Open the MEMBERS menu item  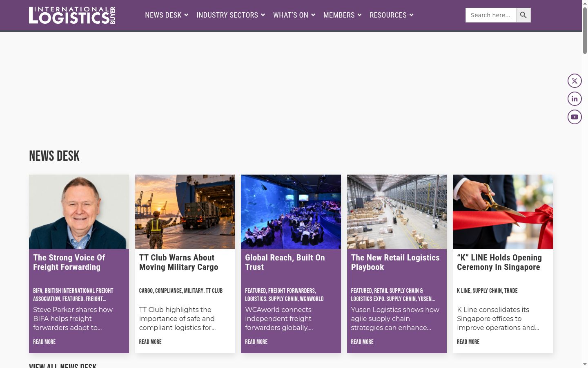click(339, 15)
